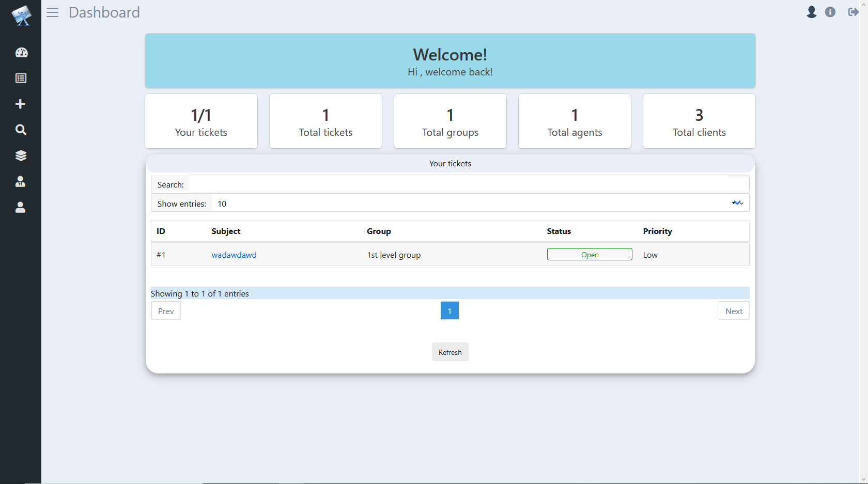Expand the Show entries dropdown

tap(481, 204)
